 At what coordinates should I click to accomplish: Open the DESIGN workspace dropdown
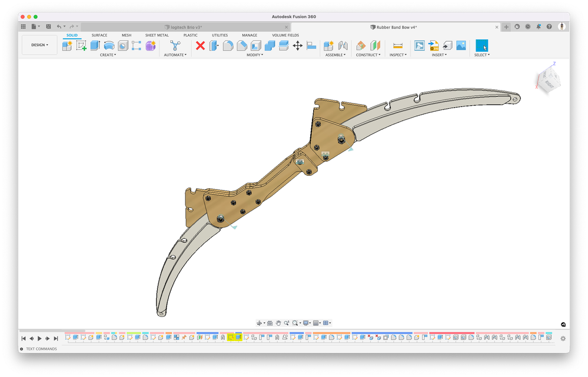click(40, 45)
